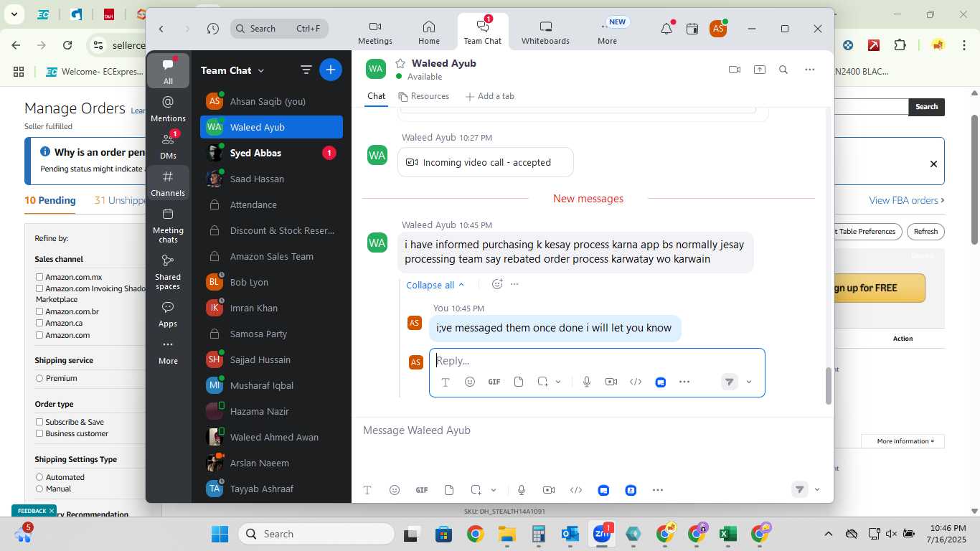The image size is (980, 551).
Task: Open the Resources tab in chat
Action: (x=423, y=96)
